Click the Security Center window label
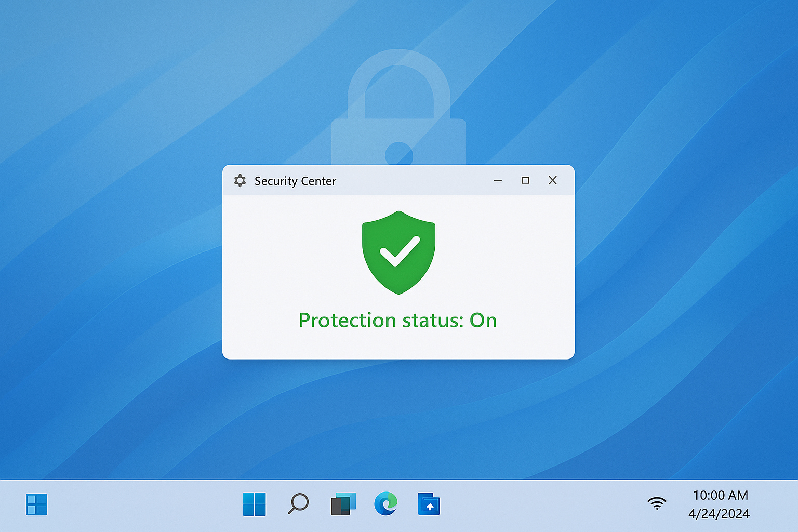Screen dimensions: 798x532 click(295, 181)
